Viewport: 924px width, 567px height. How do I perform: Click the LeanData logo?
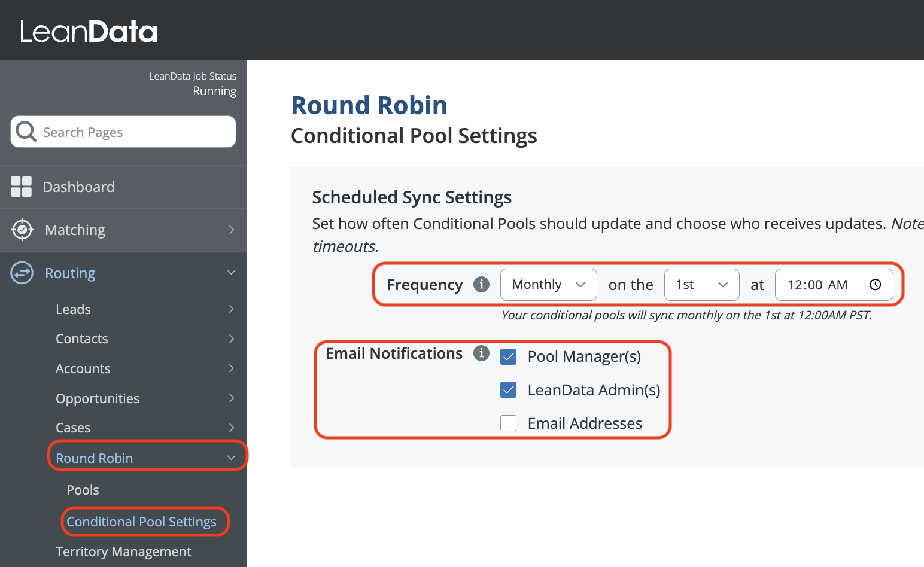(89, 31)
